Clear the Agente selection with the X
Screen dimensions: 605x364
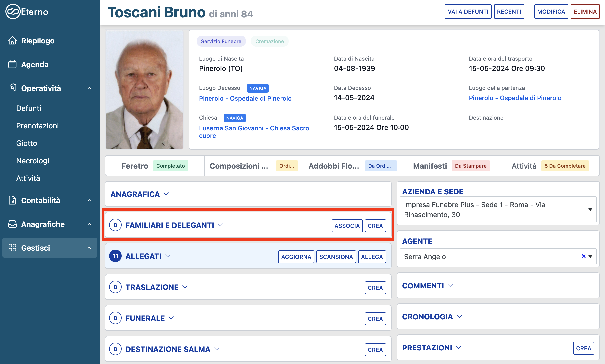pos(584,256)
